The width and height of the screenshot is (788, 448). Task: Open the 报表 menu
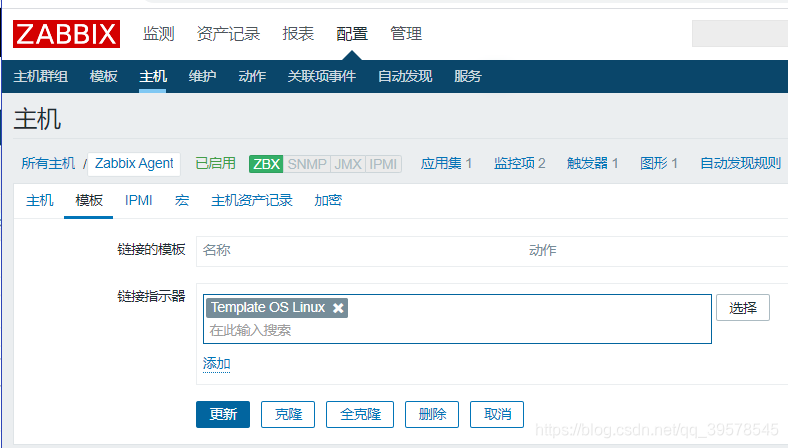[x=298, y=34]
